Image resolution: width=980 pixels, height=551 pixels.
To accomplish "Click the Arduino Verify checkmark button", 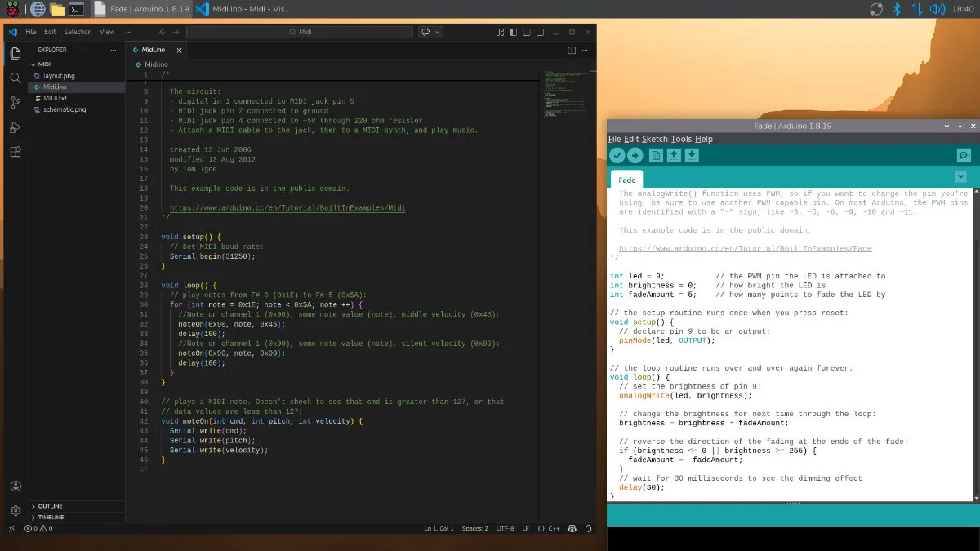I will point(617,156).
